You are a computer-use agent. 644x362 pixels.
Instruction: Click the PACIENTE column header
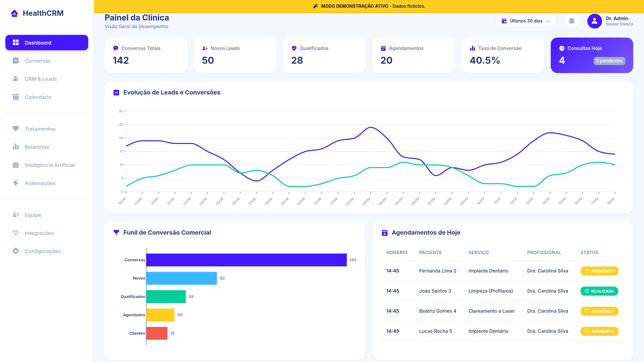tap(431, 252)
